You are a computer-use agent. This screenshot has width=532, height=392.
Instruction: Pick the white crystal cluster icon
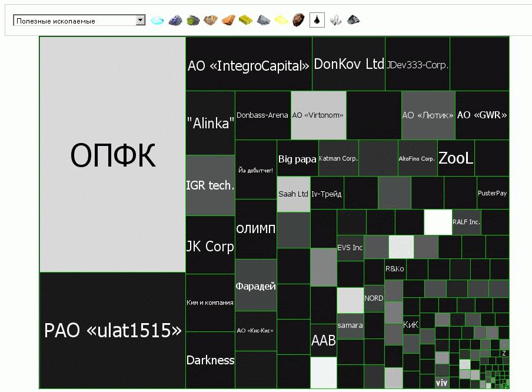click(335, 21)
